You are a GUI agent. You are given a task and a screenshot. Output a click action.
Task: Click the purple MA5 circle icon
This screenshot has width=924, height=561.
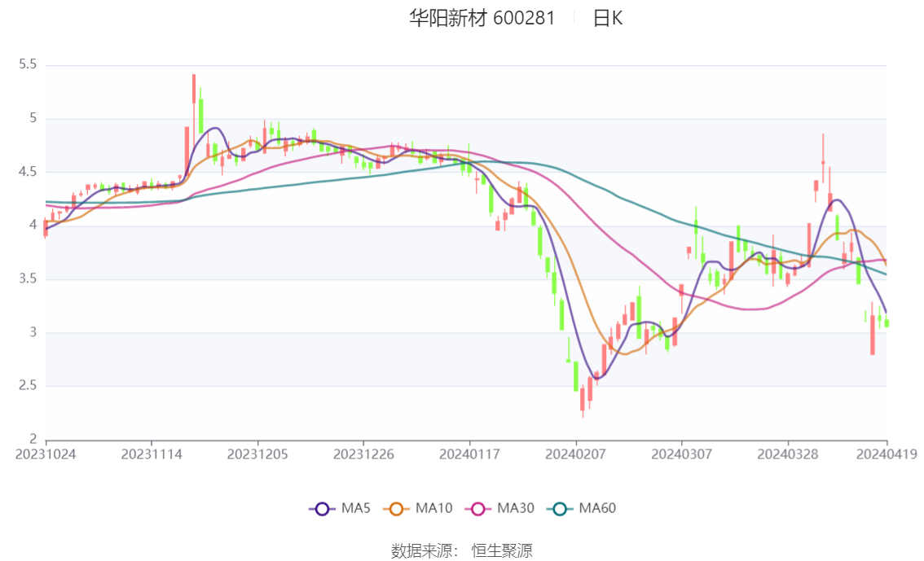coord(322,509)
